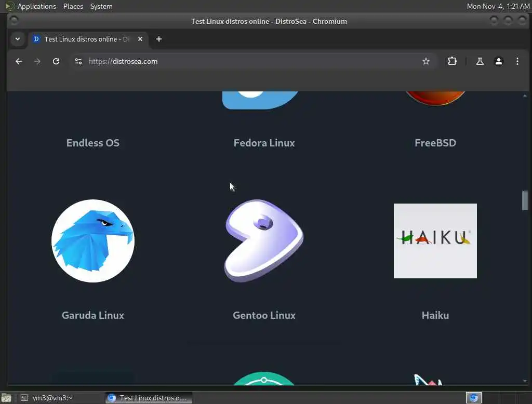532x404 pixels.
Task: Open the System menu
Action: (101, 6)
